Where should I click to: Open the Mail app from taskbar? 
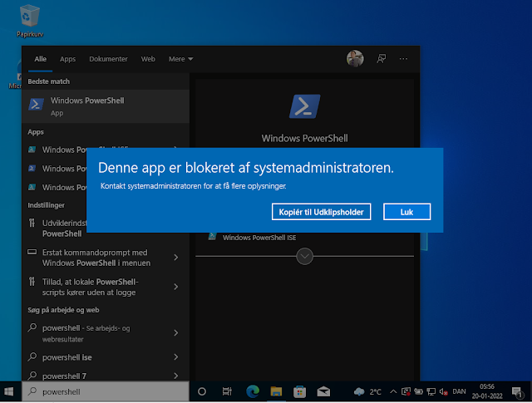(x=323, y=392)
